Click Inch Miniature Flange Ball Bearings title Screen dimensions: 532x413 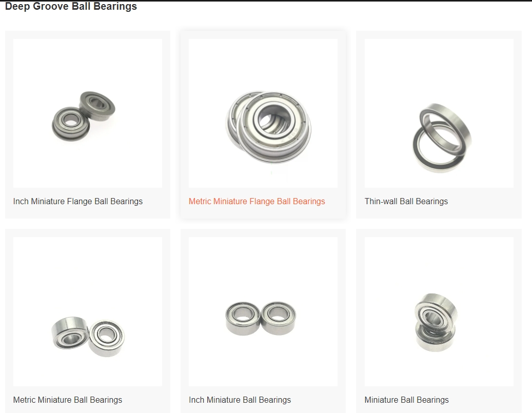[x=77, y=201]
